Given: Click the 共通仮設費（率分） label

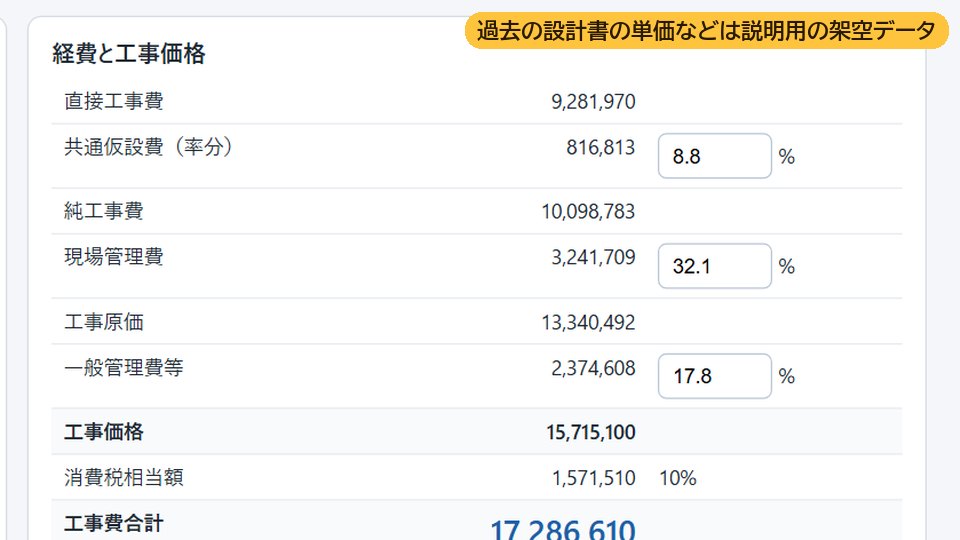Looking at the screenshot, I should (148, 147).
